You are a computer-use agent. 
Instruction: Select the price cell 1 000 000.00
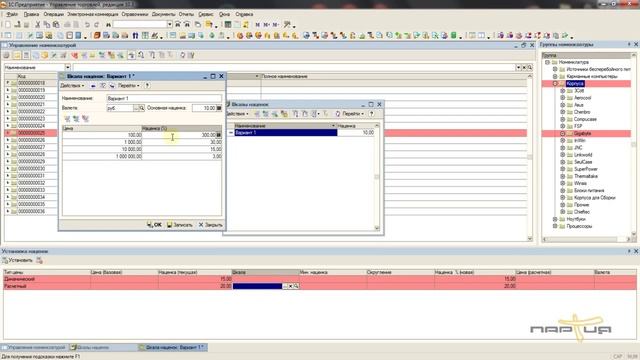pos(102,156)
